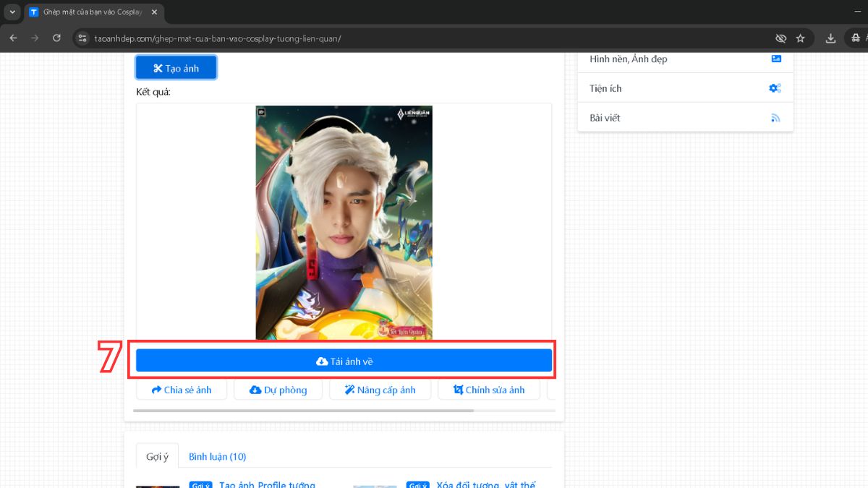Open the Tạo ảnh Profile tướng suggestion link
The height and width of the screenshot is (488, 868).
point(268,484)
